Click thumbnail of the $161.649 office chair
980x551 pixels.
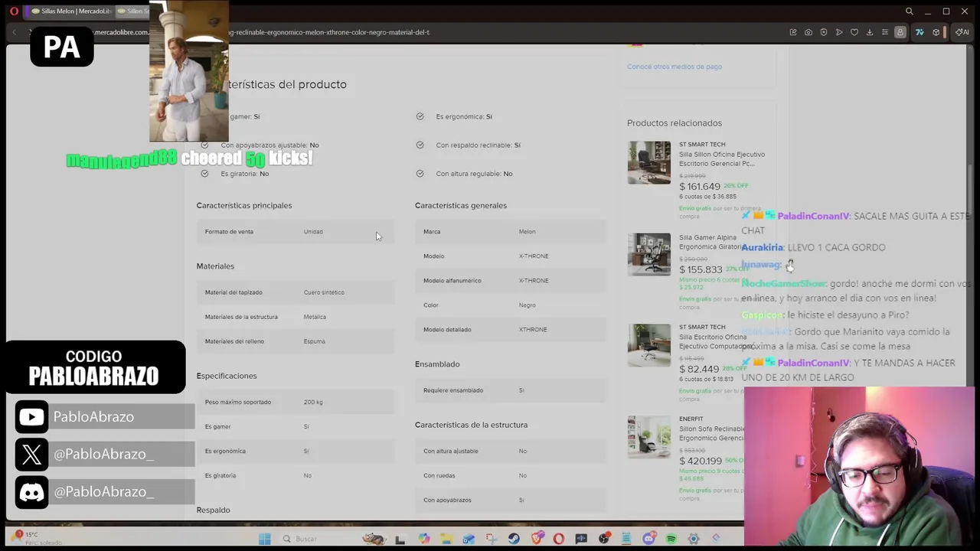tap(649, 162)
